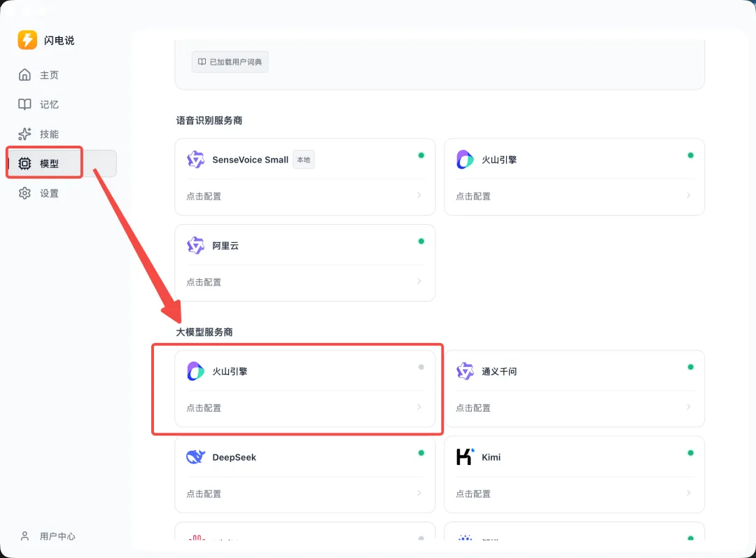Click the gear icon beside 设置
This screenshot has height=558, width=756.
[24, 193]
